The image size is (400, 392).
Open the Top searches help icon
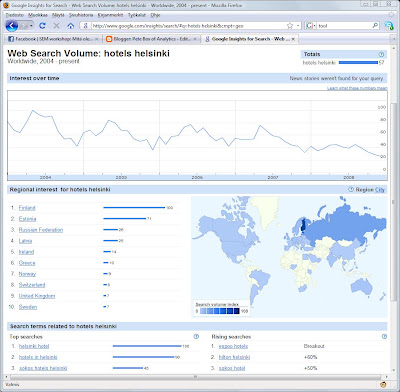pyautogui.click(x=196, y=337)
